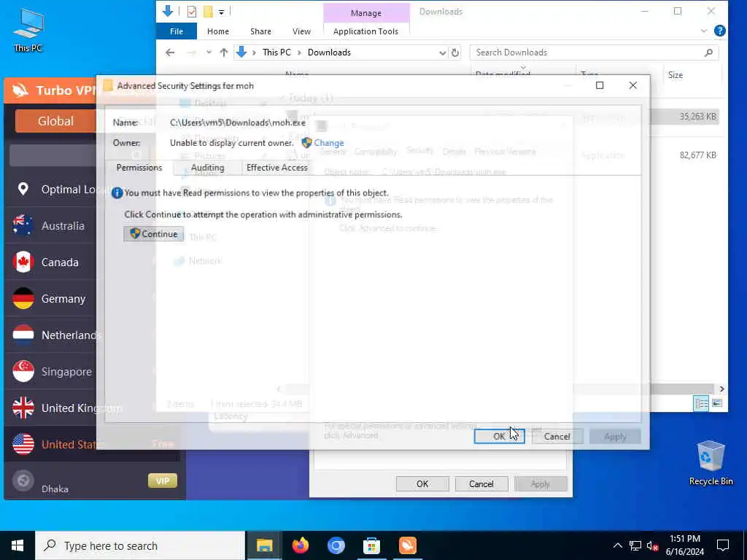The image size is (747, 560).
Task: Sort by Size column header
Action: 675,75
